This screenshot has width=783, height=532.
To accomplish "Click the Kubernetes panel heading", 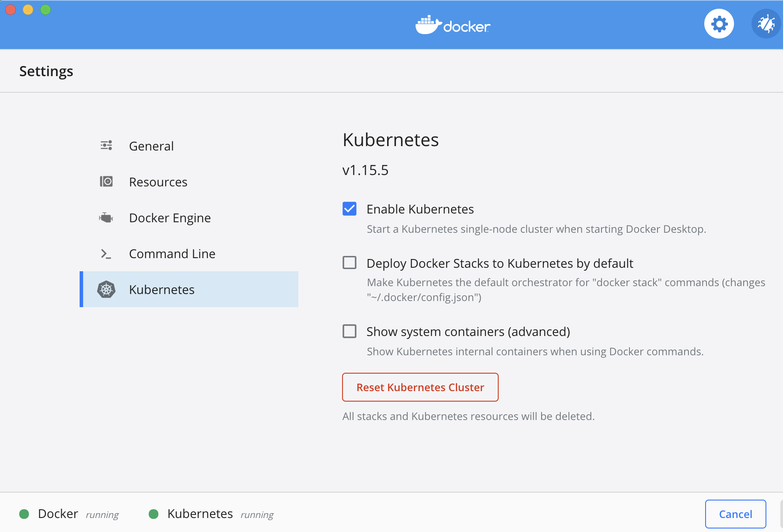I will click(x=391, y=140).
